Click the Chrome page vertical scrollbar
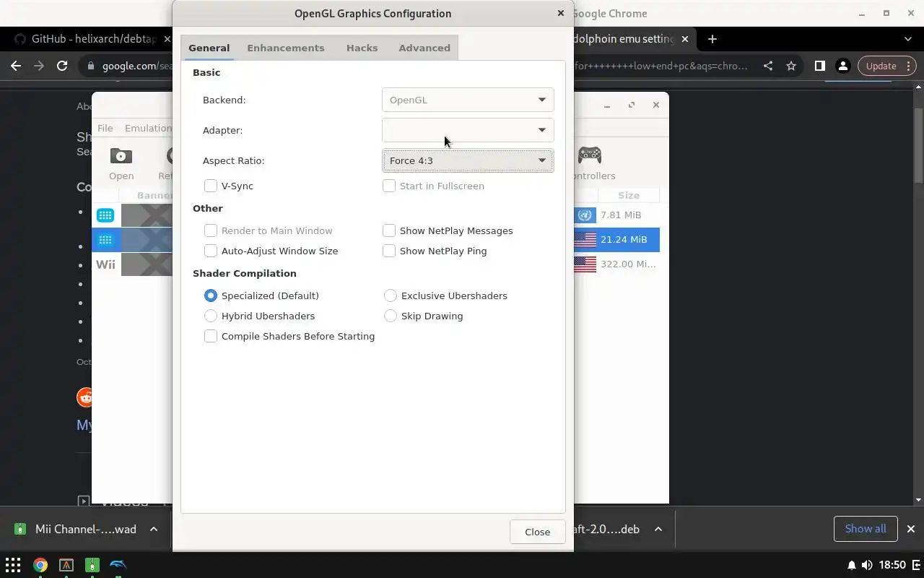 point(918,144)
